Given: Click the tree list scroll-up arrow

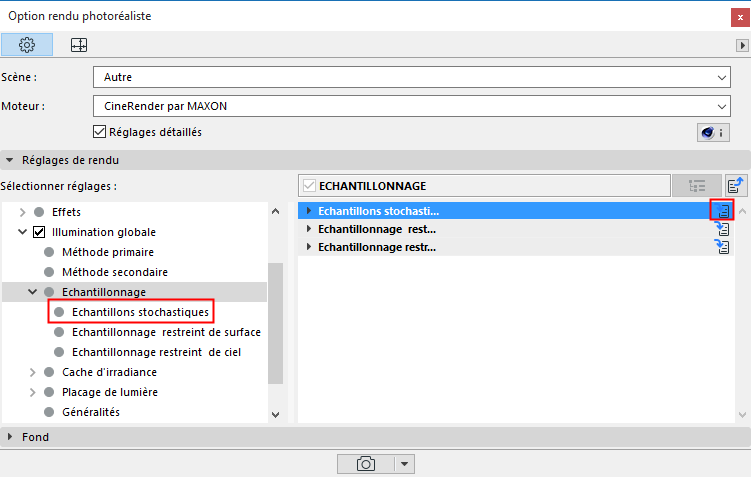Looking at the screenshot, I should tap(275, 211).
